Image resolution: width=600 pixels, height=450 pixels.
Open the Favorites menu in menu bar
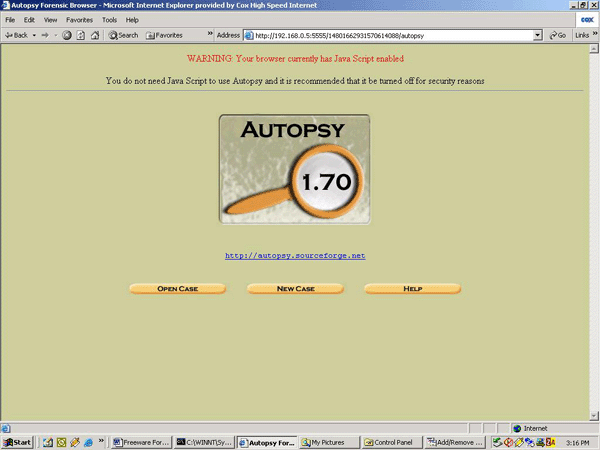pyautogui.click(x=79, y=20)
